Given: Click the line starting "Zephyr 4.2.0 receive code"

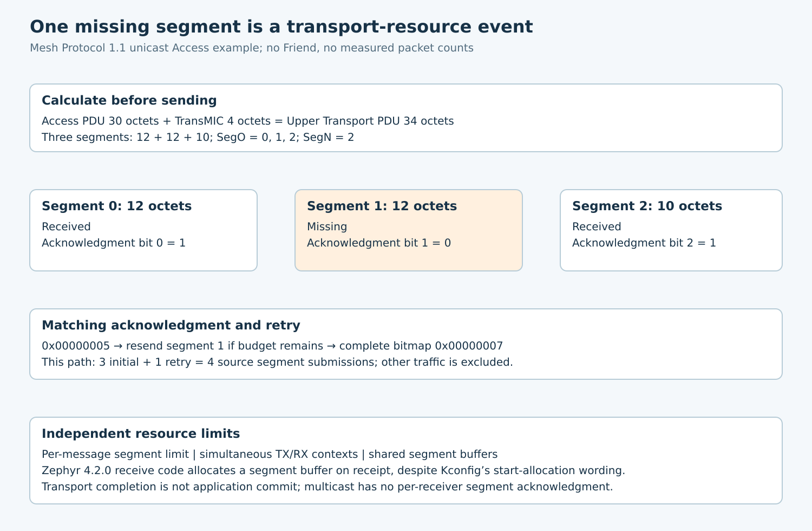Looking at the screenshot, I should click(333, 470).
